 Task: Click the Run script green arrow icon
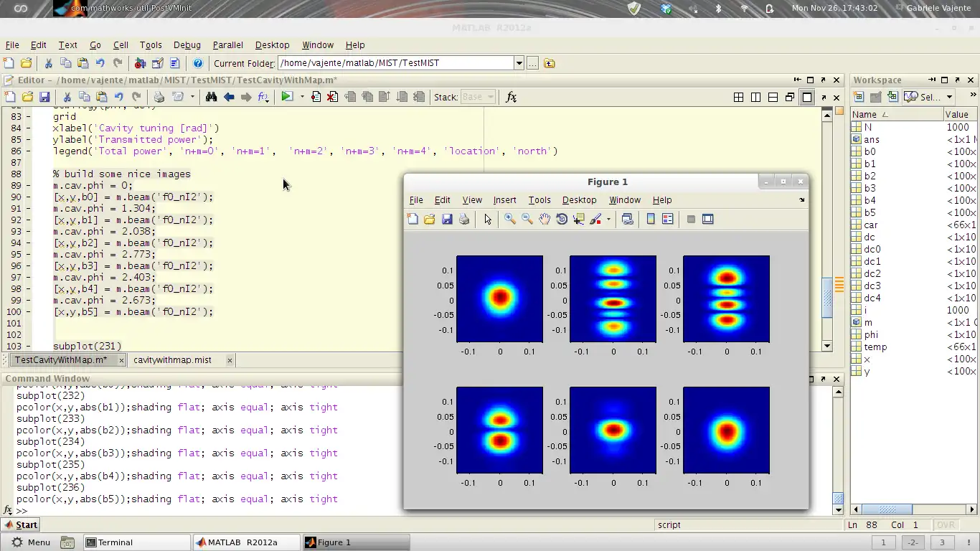(287, 97)
